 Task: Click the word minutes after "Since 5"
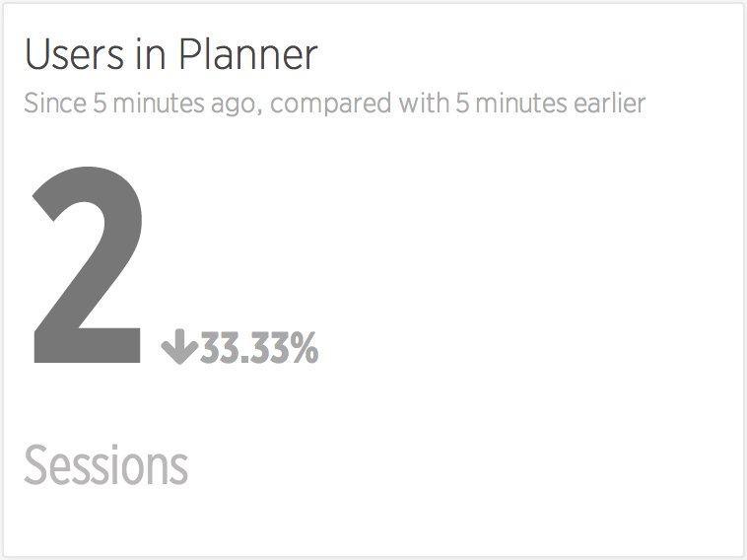click(159, 103)
